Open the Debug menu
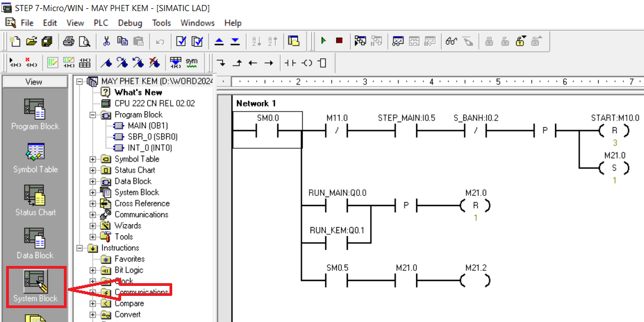This screenshot has height=322, width=644. click(x=130, y=23)
